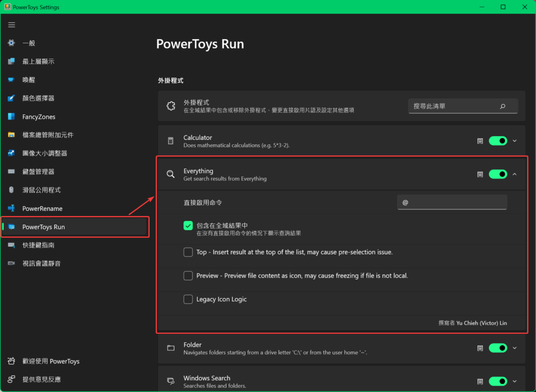Open the hamburger navigation menu
Viewport: 536px width, 392px height.
click(12, 25)
